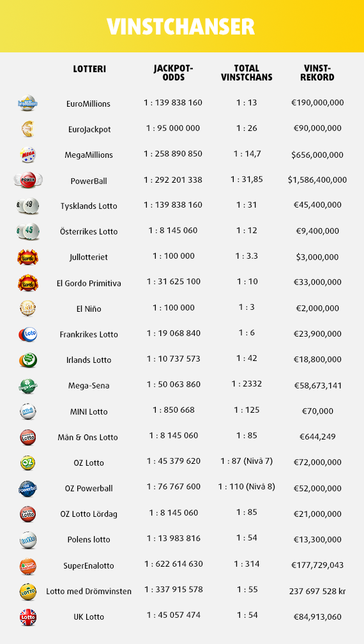Click the Total Vinstchans column header
The width and height of the screenshot is (364, 644).
click(246, 73)
